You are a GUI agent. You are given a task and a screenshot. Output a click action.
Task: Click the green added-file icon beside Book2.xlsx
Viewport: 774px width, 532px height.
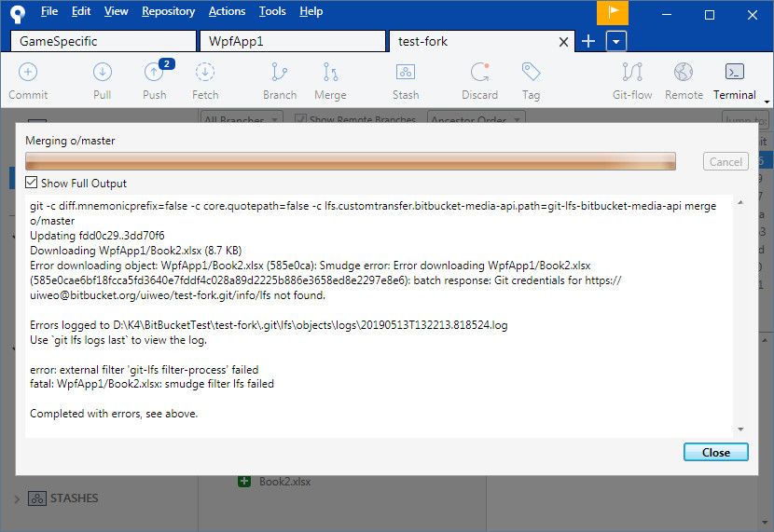point(244,481)
